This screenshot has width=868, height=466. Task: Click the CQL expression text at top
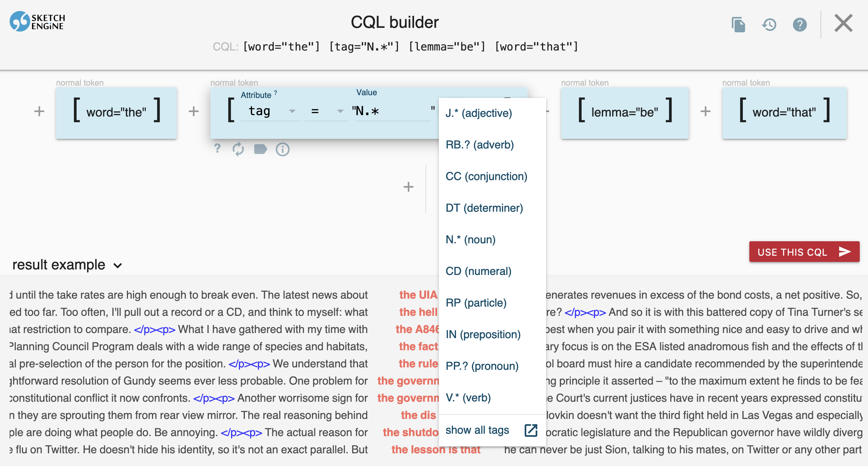click(411, 47)
